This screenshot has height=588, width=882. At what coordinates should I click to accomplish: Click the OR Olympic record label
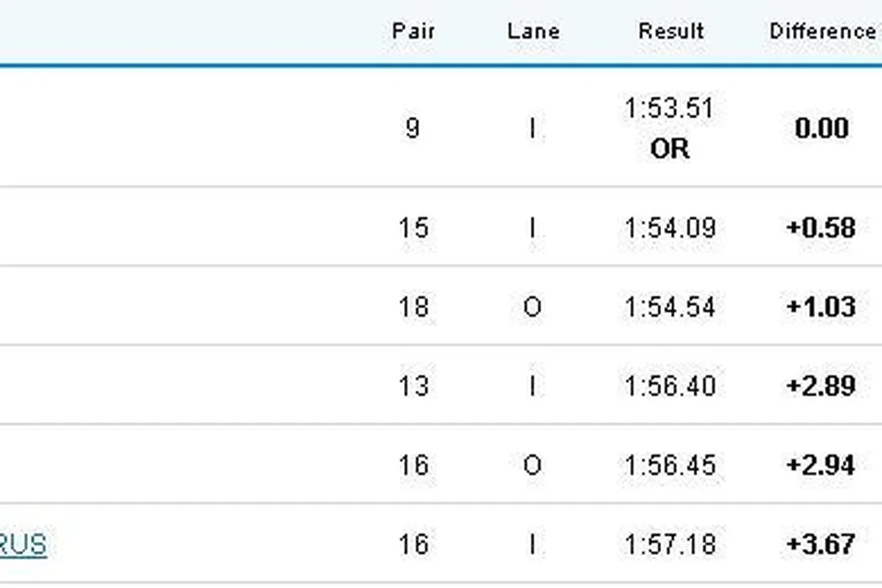coord(669,149)
